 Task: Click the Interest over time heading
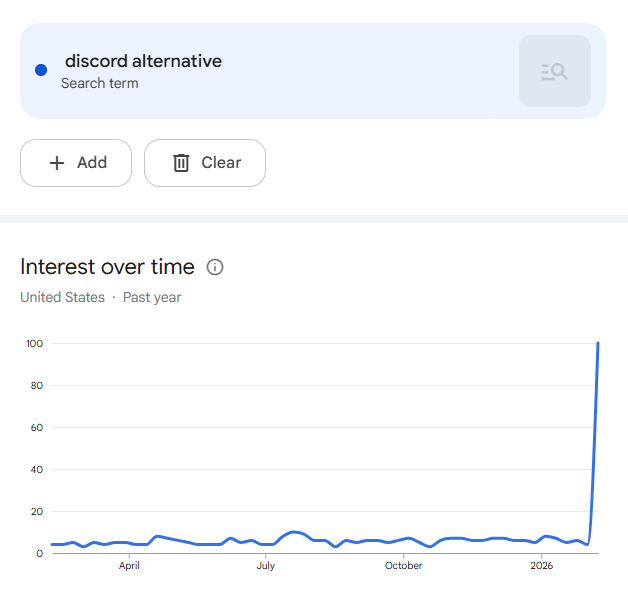click(107, 267)
